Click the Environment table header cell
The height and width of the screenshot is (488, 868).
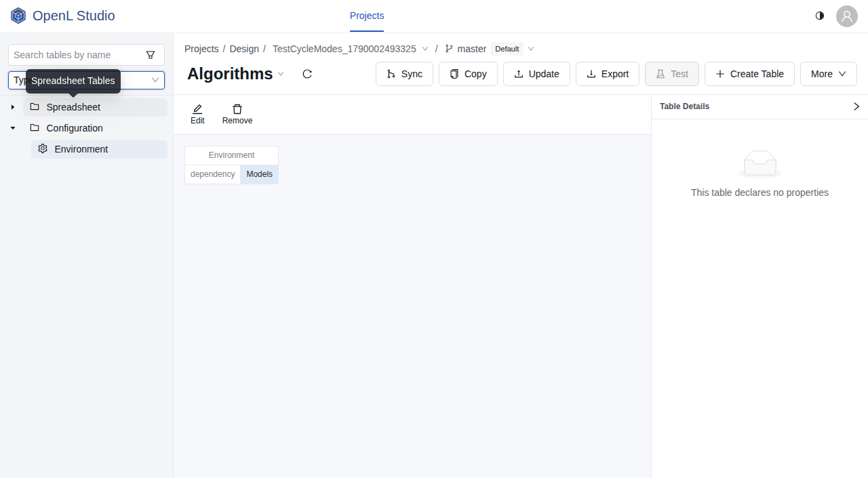232,155
